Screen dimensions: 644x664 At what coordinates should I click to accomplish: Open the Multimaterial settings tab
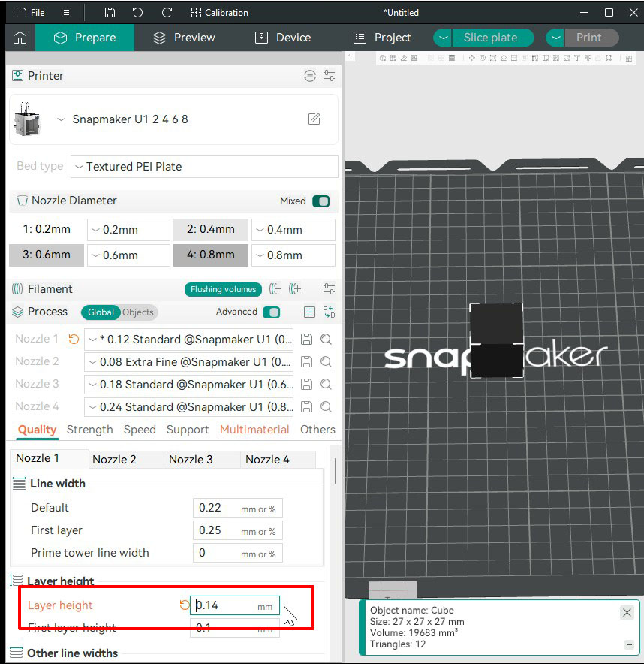coord(254,430)
